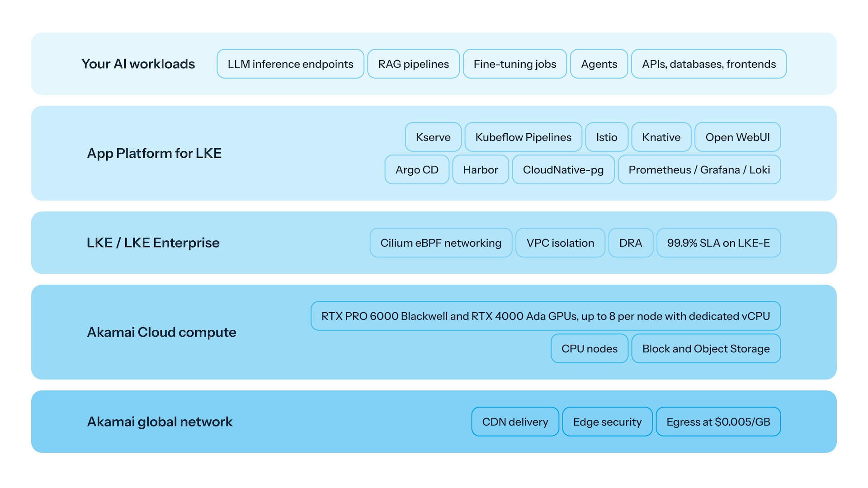Select the Harbor pill

click(x=481, y=169)
